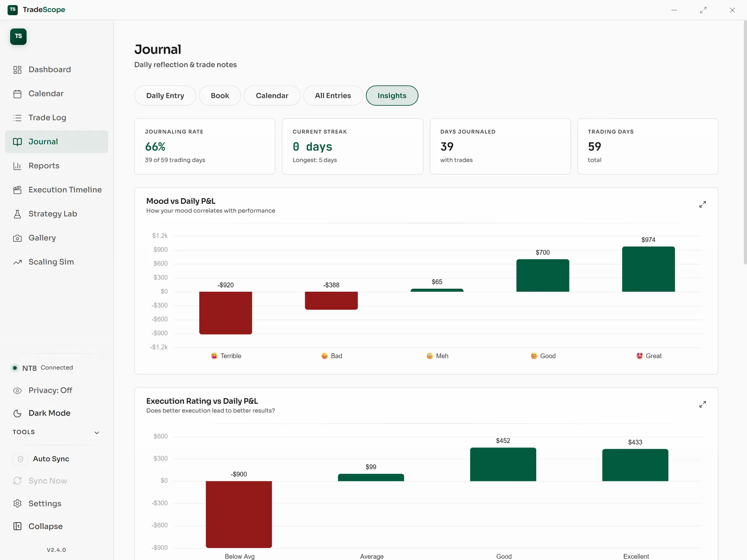The height and width of the screenshot is (560, 747).
Task: Select the All Entries tab
Action: pos(333,96)
